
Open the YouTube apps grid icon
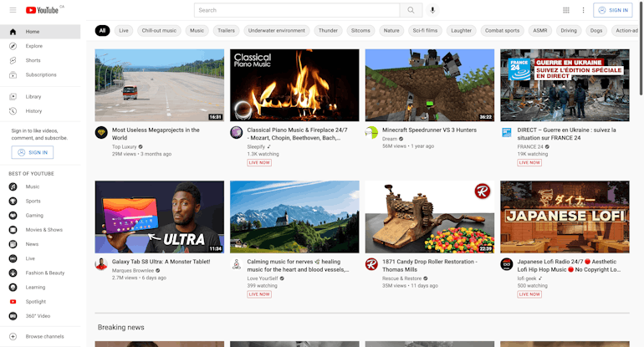tap(566, 10)
